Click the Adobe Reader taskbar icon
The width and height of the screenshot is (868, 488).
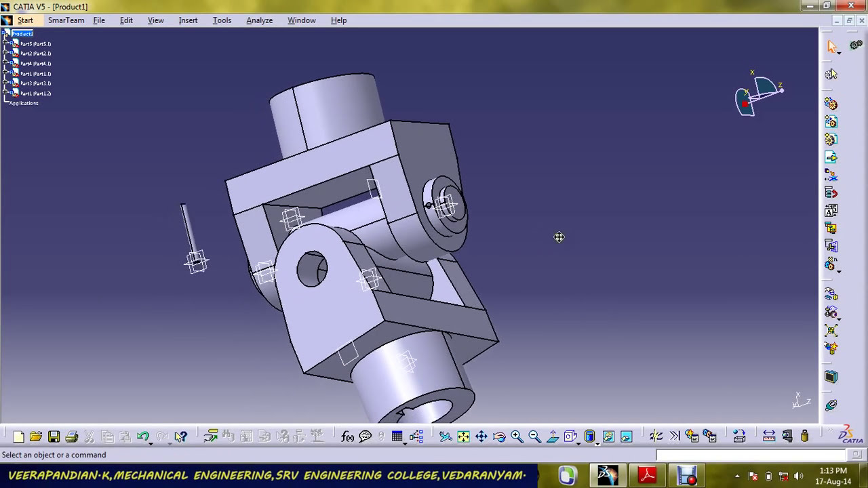point(647,475)
